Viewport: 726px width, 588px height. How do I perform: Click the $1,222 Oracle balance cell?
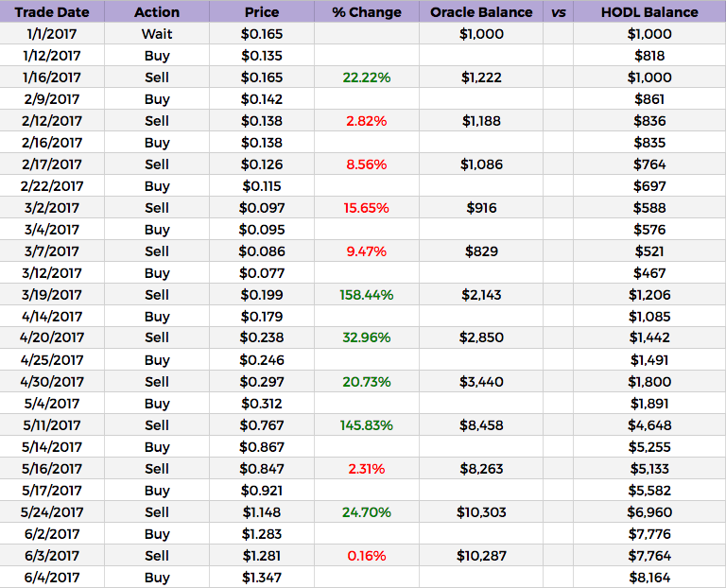click(481, 78)
